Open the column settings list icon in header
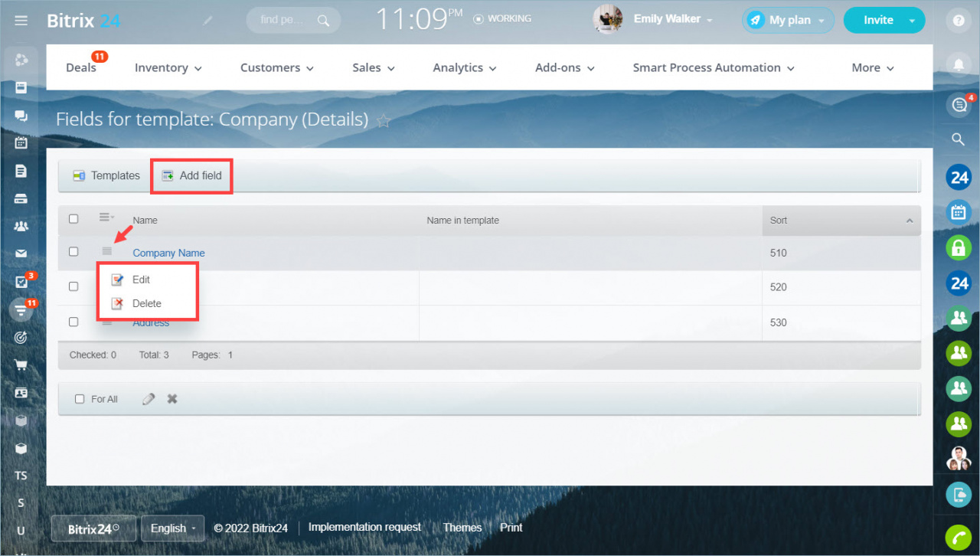The width and height of the screenshot is (980, 556). point(107,218)
